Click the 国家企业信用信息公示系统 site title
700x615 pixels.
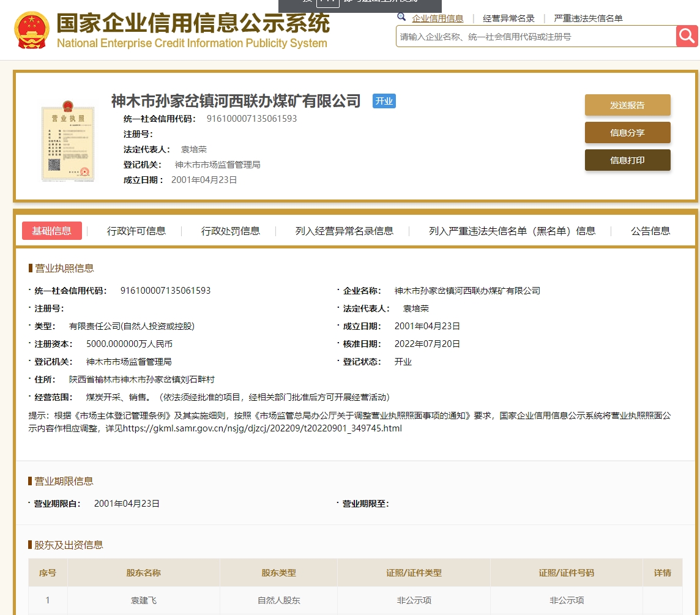click(x=193, y=24)
